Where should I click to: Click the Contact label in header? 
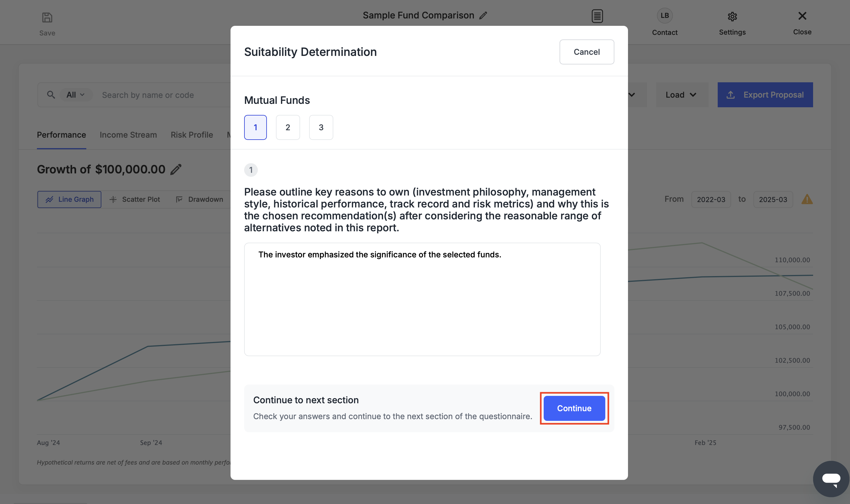tap(665, 33)
